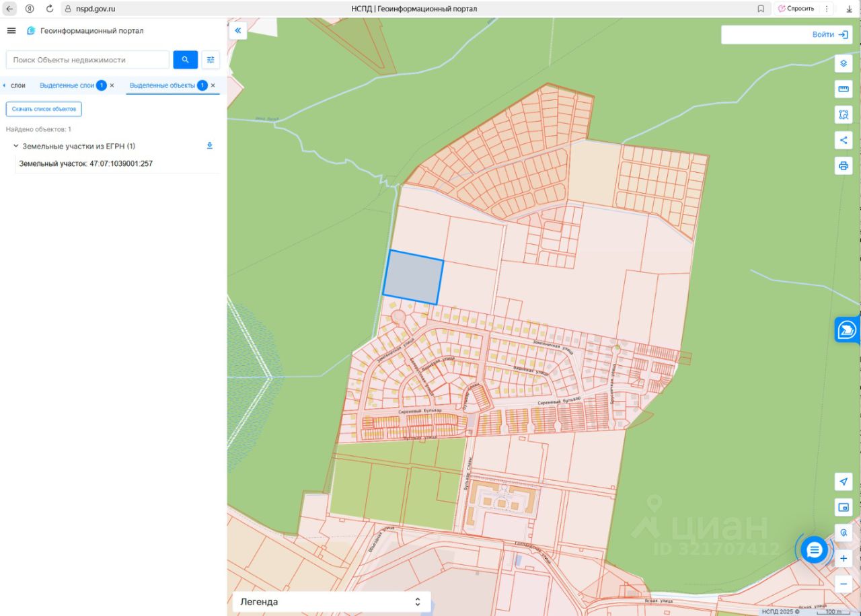Switch to the Выделенные слои tab
The image size is (861, 616).
(67, 85)
